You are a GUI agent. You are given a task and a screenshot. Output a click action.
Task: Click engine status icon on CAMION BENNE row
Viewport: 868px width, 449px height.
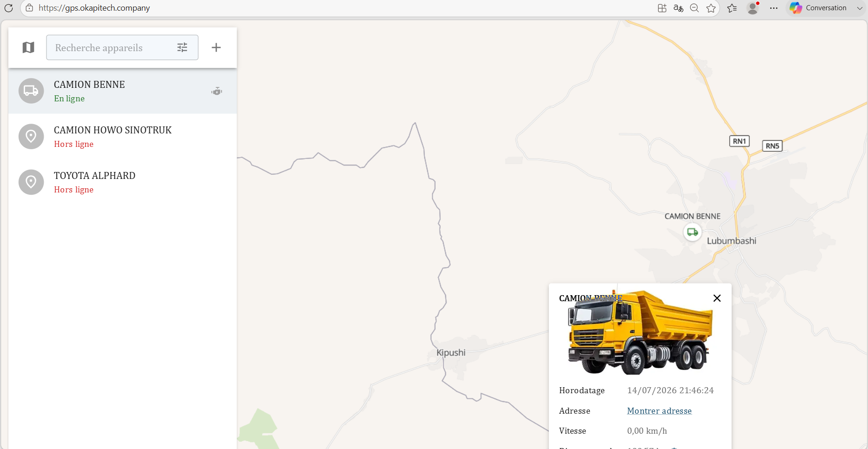(217, 91)
